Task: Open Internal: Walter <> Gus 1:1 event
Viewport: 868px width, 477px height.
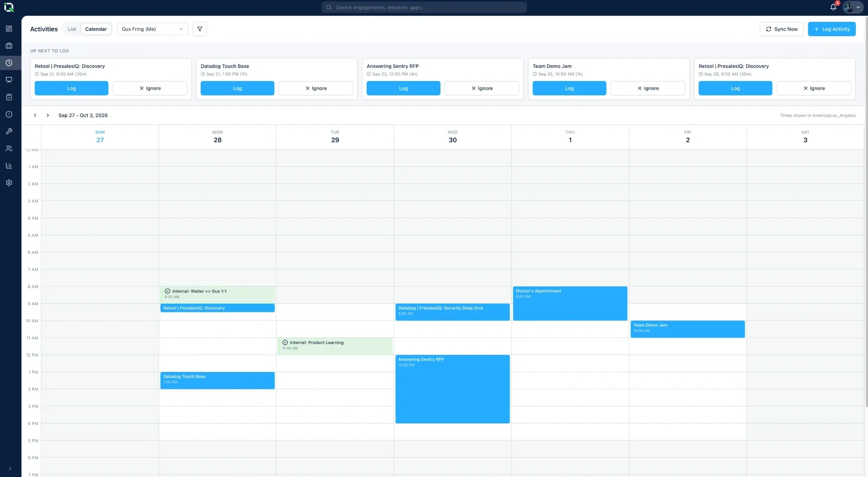Action: pyautogui.click(x=218, y=294)
